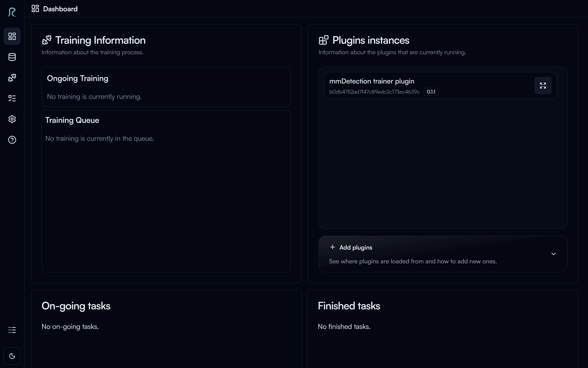This screenshot has width=588, height=368.
Task: Click the Dashboard icon in the header
Action: (35, 9)
